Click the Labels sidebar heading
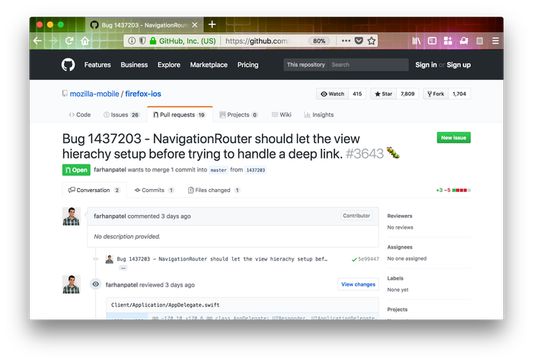 coord(395,278)
